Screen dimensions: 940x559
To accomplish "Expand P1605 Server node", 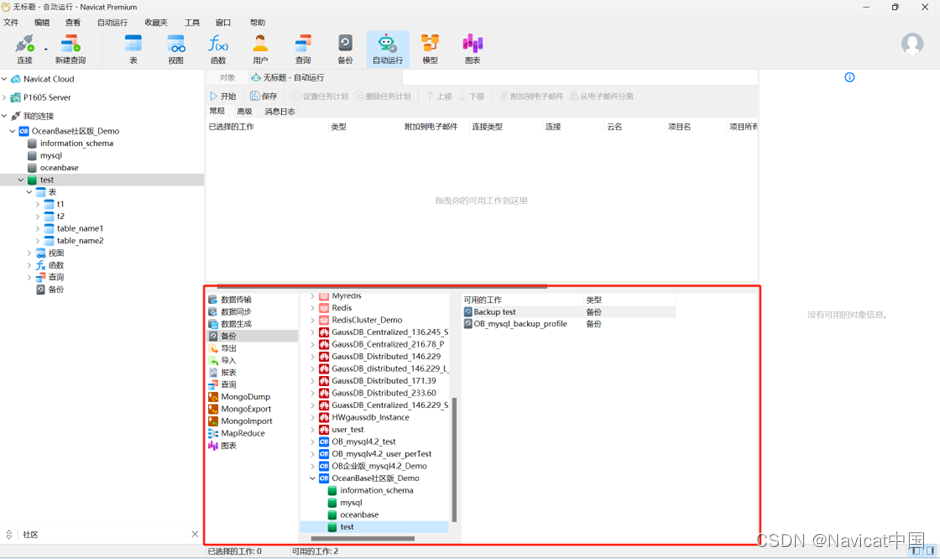I will (x=5, y=97).
